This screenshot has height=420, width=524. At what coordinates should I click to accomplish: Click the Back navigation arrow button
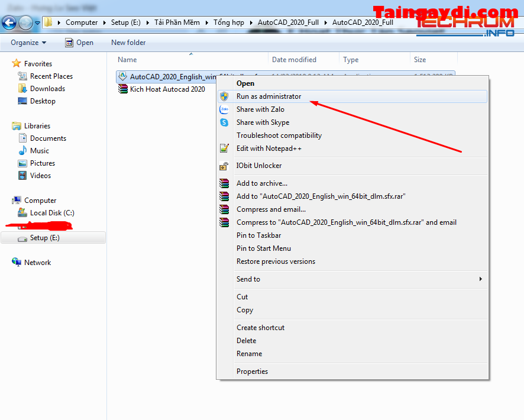(x=9, y=22)
